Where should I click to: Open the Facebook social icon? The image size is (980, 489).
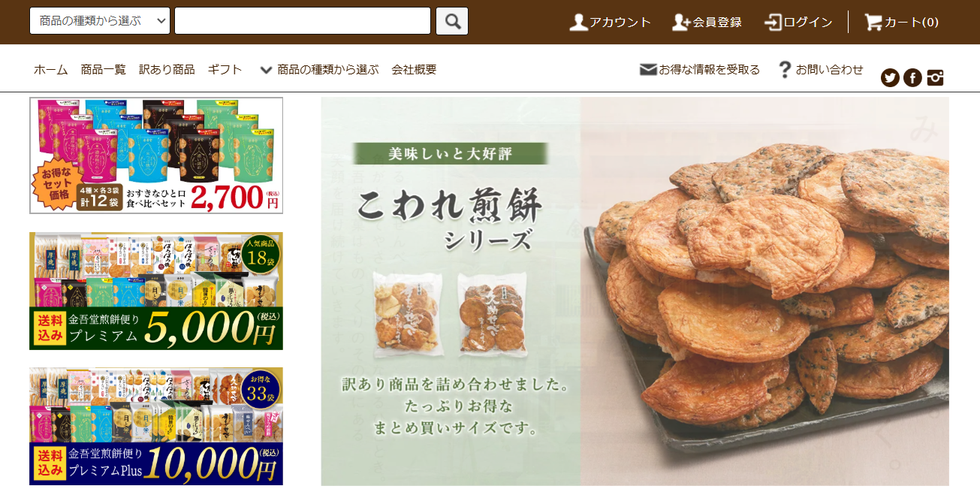pyautogui.click(x=912, y=77)
